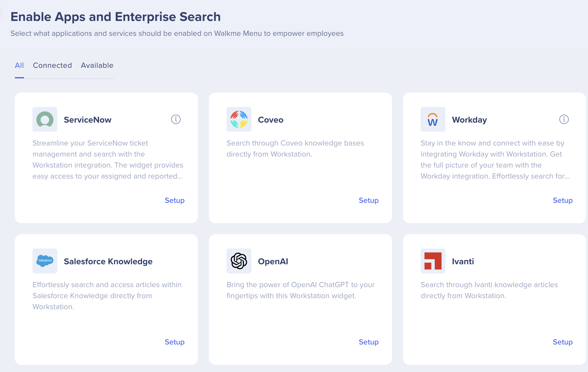Click the ServiceNow logo icon
This screenshot has width=588, height=372.
(x=45, y=119)
